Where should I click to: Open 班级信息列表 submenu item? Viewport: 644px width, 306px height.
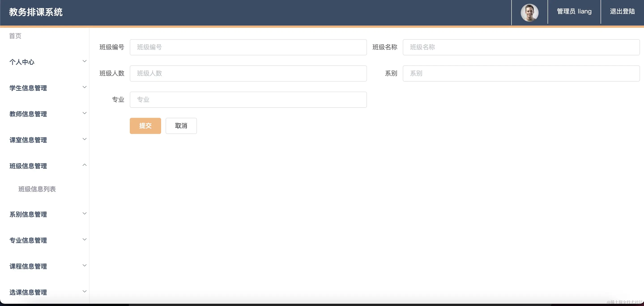37,189
